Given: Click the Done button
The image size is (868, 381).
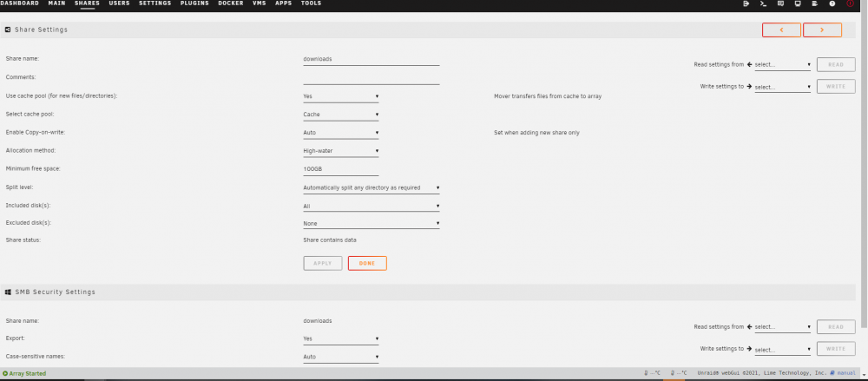Looking at the screenshot, I should [367, 264].
